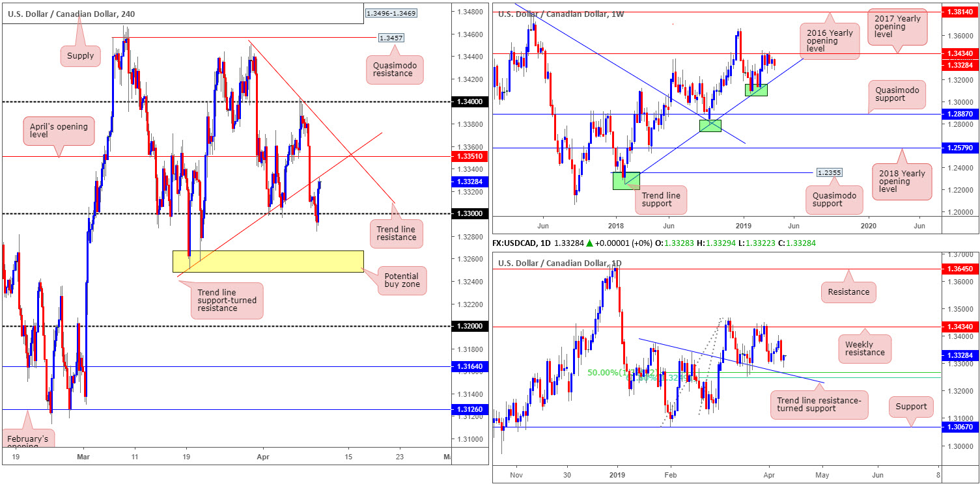Click the 1W weekly chart title

(561, 13)
